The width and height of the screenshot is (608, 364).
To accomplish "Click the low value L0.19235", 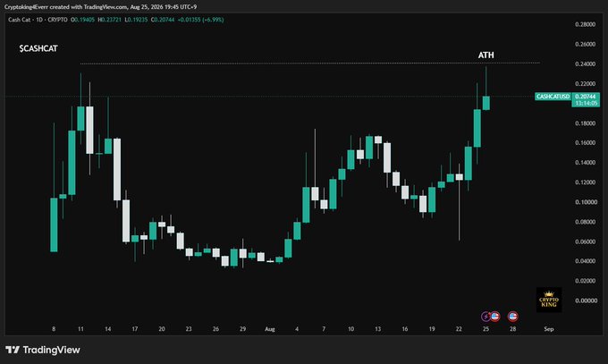I will click(136, 20).
